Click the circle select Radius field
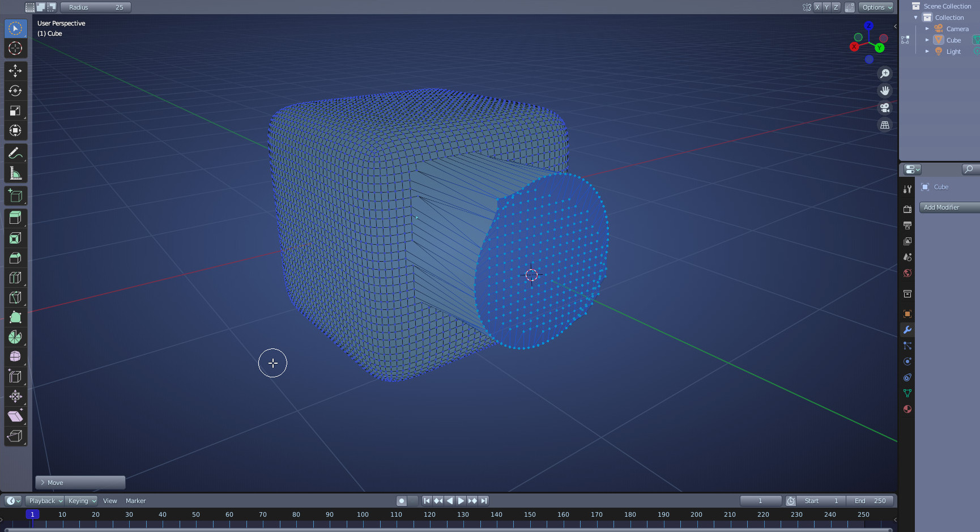This screenshot has width=980, height=532. [96, 7]
